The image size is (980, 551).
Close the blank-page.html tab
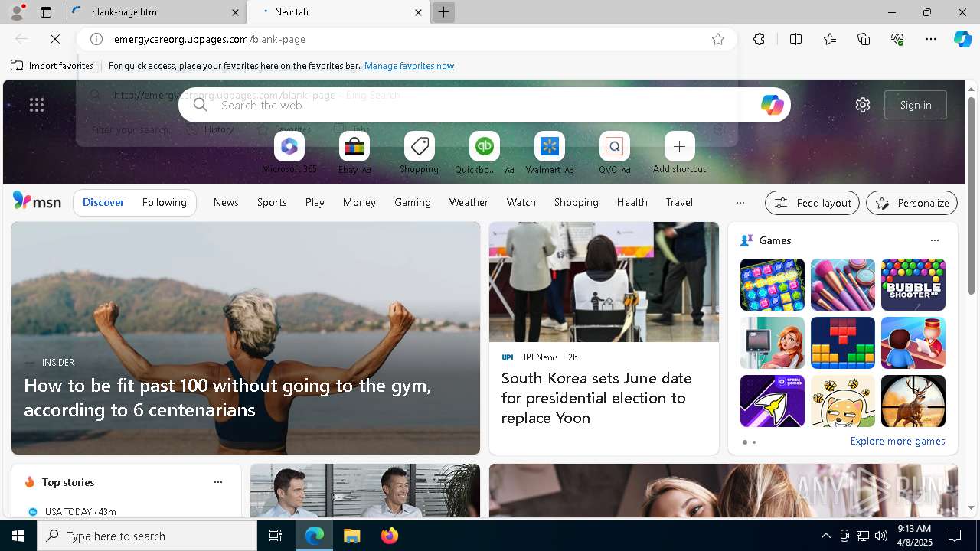(x=236, y=12)
